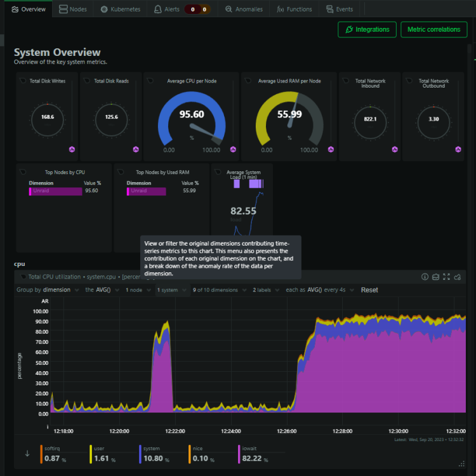Click the orange warning alerts count badge
The height and width of the screenshot is (476, 476).
coord(204,10)
